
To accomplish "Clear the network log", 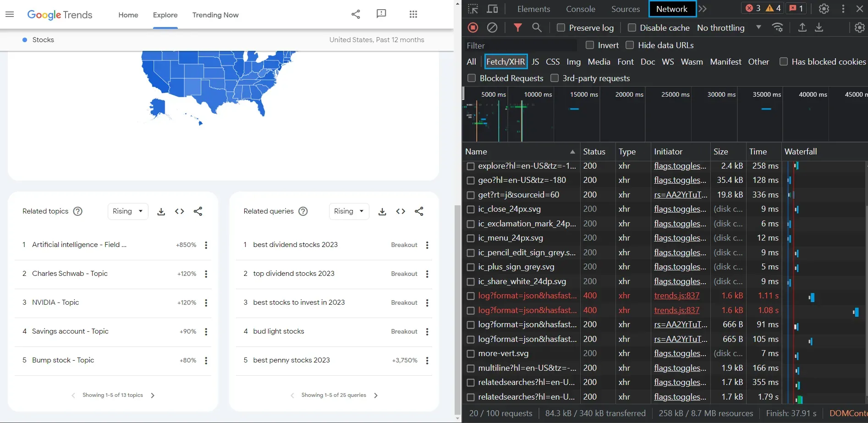I will pos(493,27).
